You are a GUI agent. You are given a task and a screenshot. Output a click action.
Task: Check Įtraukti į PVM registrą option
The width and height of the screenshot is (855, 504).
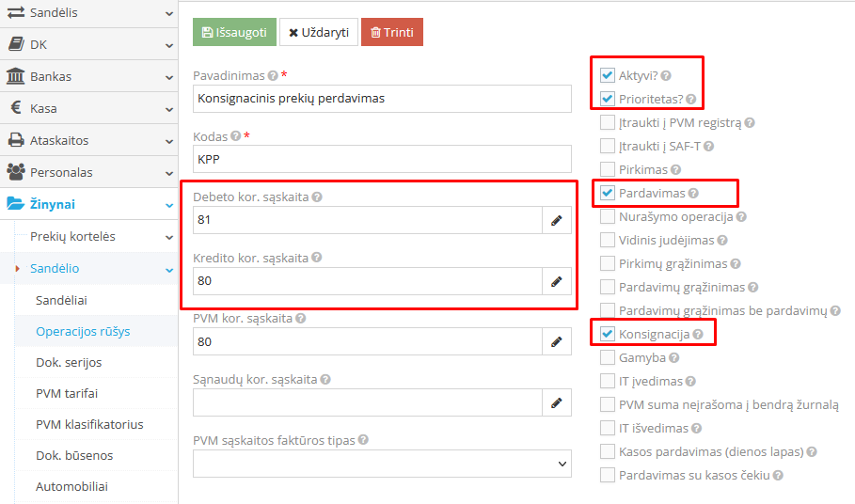[x=607, y=122]
